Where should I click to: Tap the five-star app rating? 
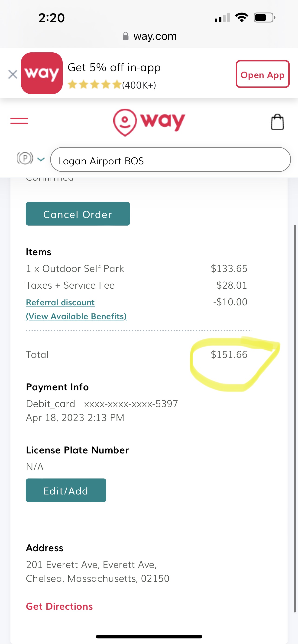pyautogui.click(x=95, y=85)
